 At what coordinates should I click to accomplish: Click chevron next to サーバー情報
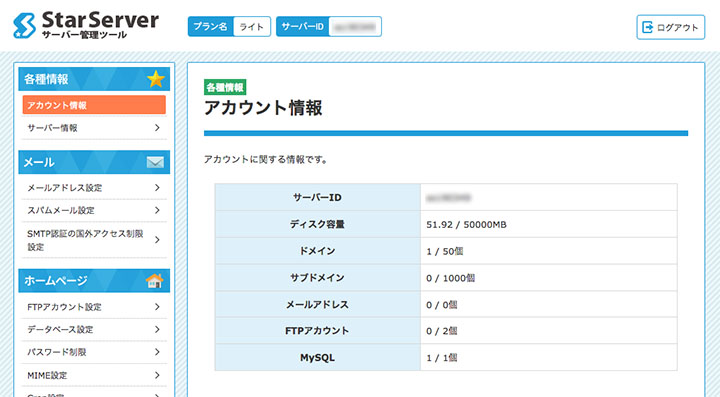pos(157,128)
